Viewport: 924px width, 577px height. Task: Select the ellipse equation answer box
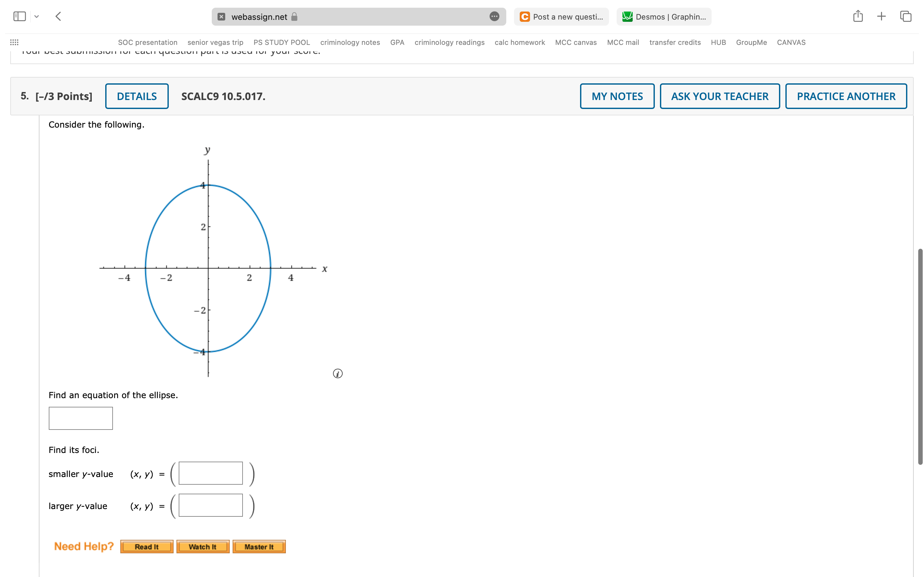point(81,418)
